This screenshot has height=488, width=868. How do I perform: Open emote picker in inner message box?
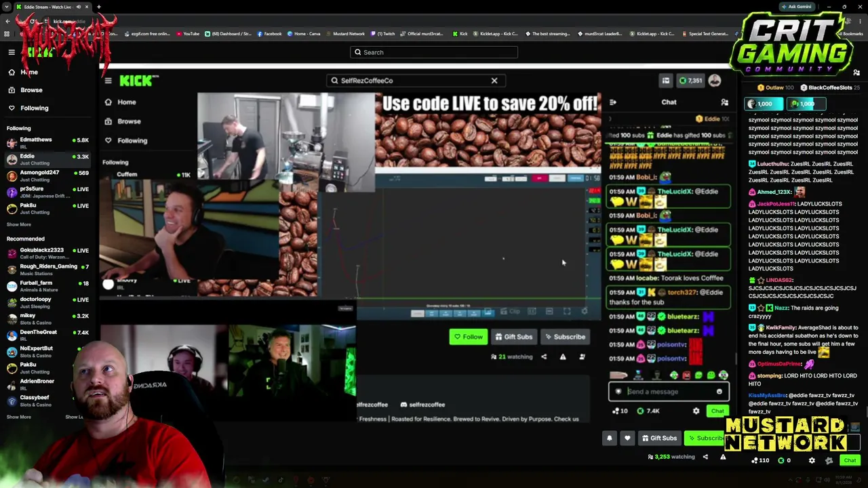coord(719,391)
